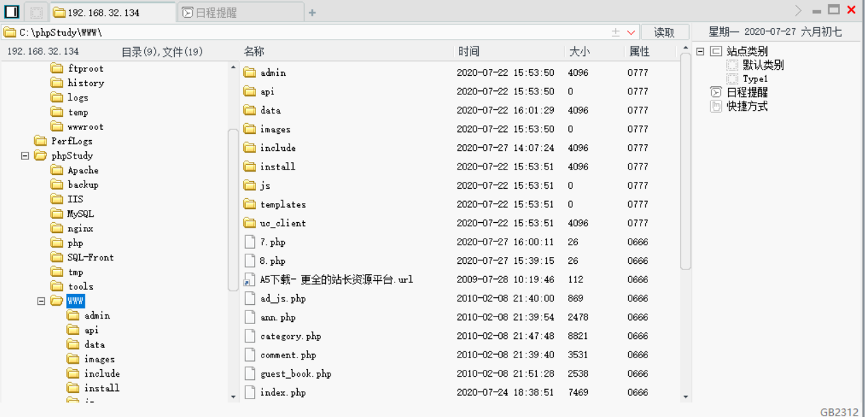Image resolution: width=868 pixels, height=417 pixels.
Task: Click the 星期一 2020-07-27 date label
Action: coord(775,32)
